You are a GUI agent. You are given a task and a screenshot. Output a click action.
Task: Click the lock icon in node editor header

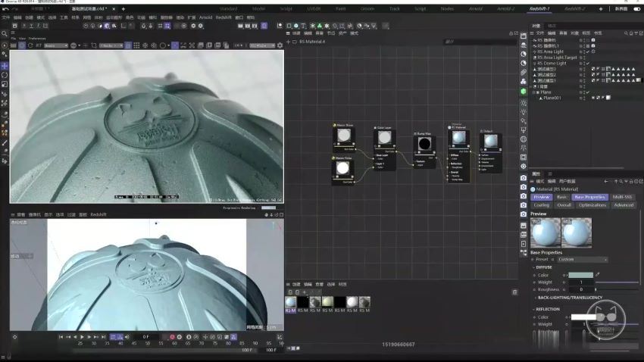511,33
